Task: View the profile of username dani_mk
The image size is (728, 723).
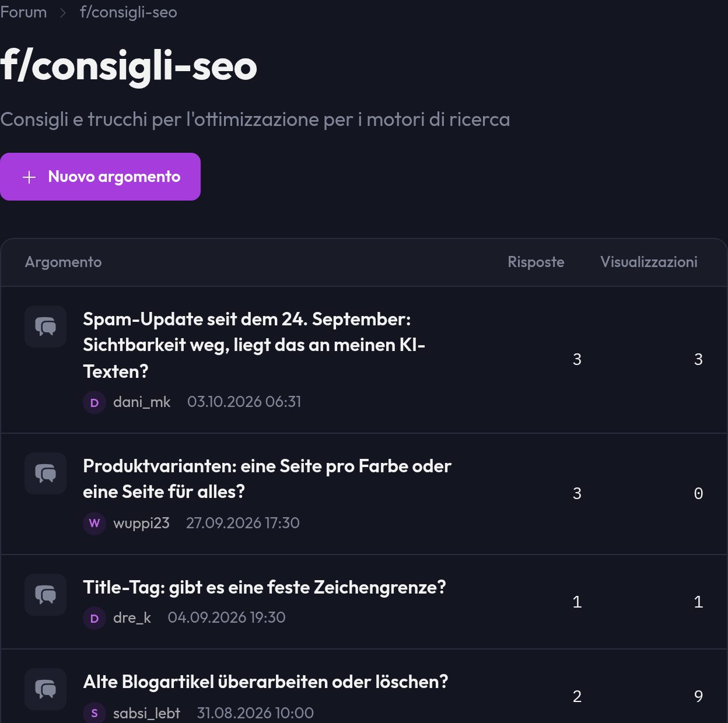Action: tap(142, 402)
